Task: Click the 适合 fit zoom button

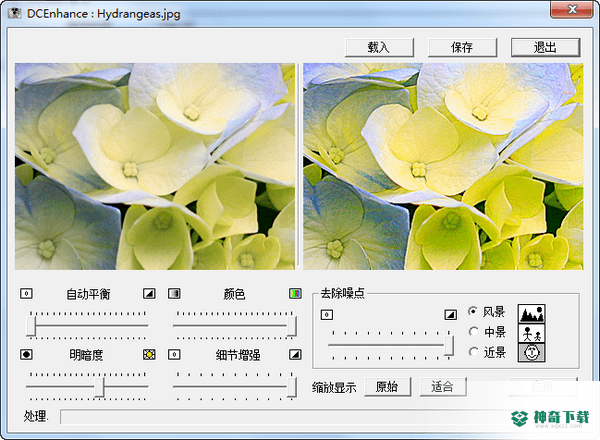Action: click(443, 387)
